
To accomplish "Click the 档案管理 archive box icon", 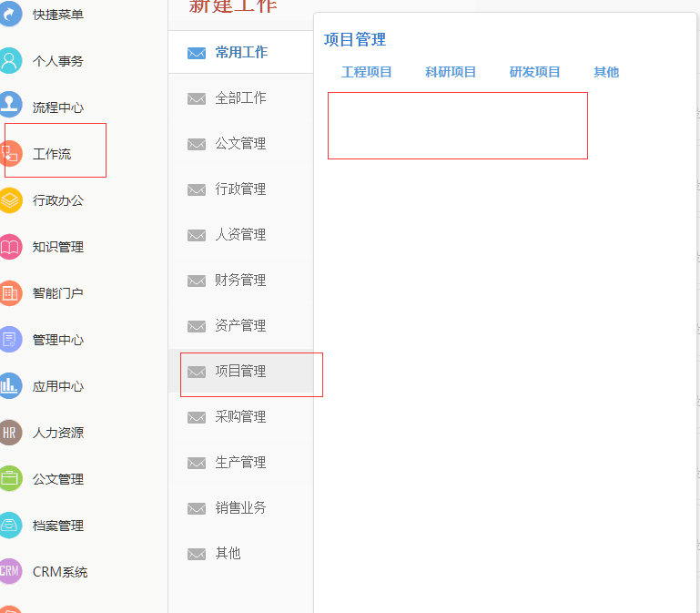I will pos(10,526).
